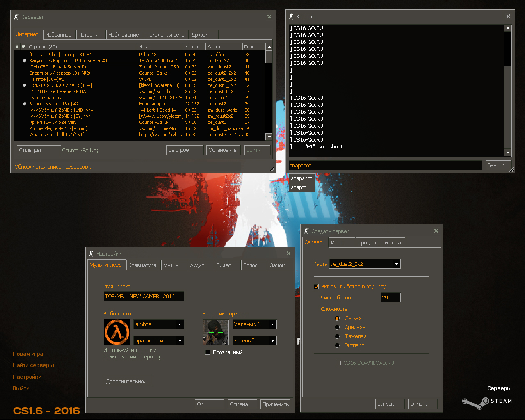
Task: Choose snapshot autocomplete suggestion
Action: tap(301, 178)
